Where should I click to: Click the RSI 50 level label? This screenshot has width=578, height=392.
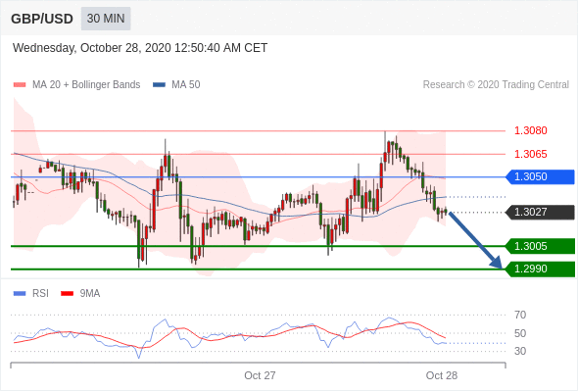point(520,333)
